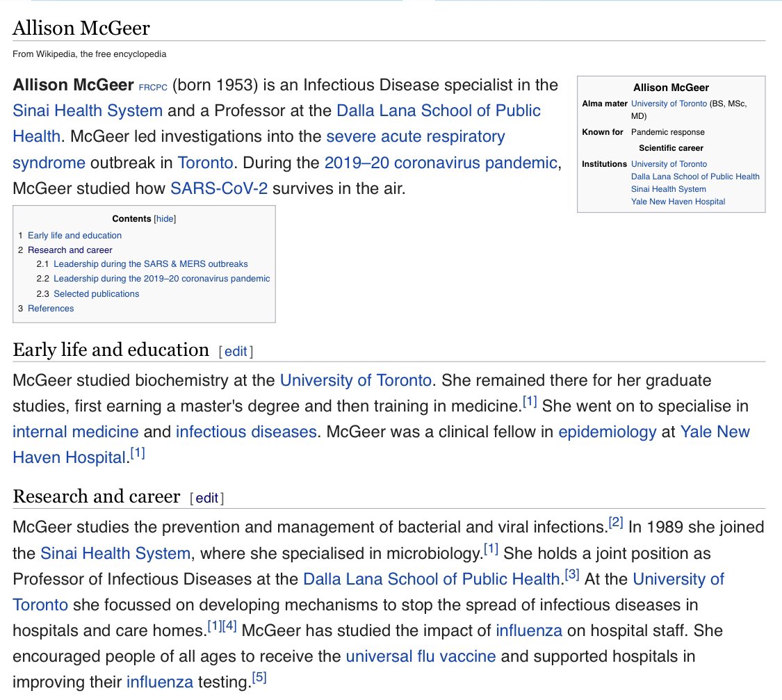The image size is (782, 700).
Task: Edit the Research and career section
Action: [x=206, y=498]
